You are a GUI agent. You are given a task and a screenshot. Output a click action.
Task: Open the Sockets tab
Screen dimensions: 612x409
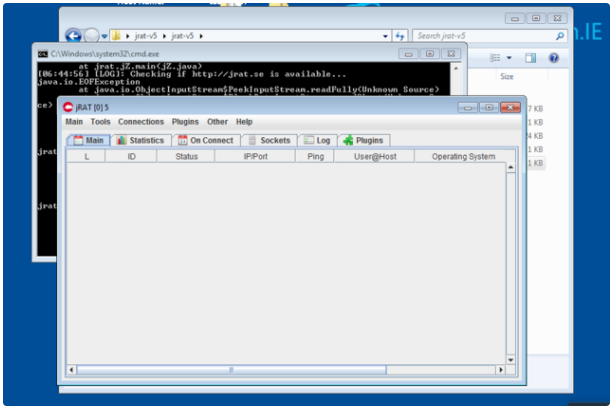coord(268,141)
